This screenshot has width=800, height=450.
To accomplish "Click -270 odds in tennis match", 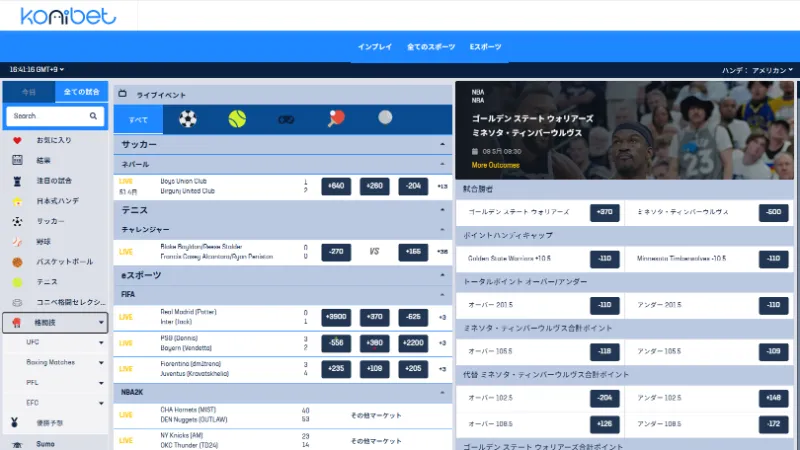I will click(336, 252).
